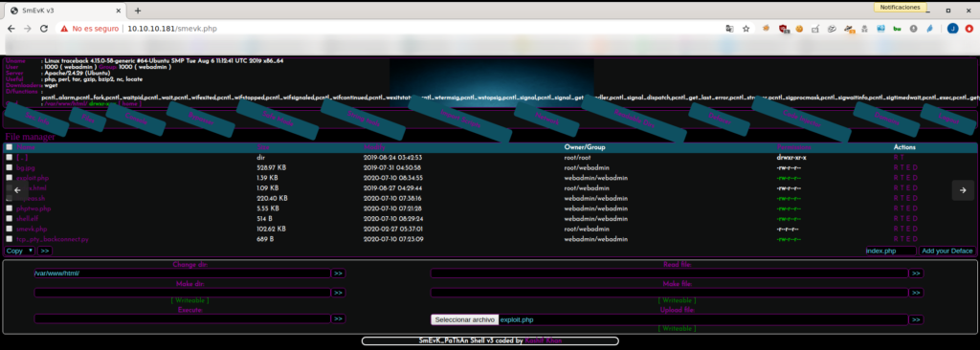Click the left carousel arrow overlay
This screenshot has width=980, height=350.
coord(17,190)
